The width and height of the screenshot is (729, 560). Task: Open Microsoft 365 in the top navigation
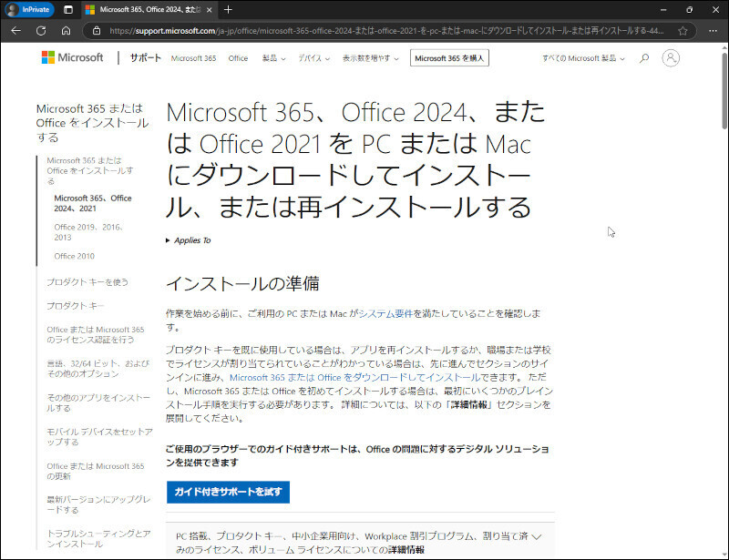coord(193,58)
